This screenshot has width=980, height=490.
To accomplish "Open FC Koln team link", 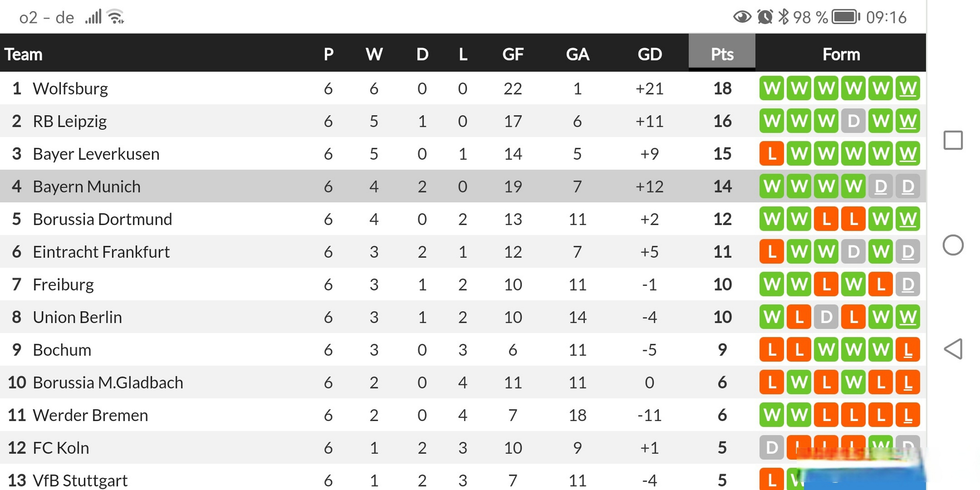I will (x=61, y=448).
